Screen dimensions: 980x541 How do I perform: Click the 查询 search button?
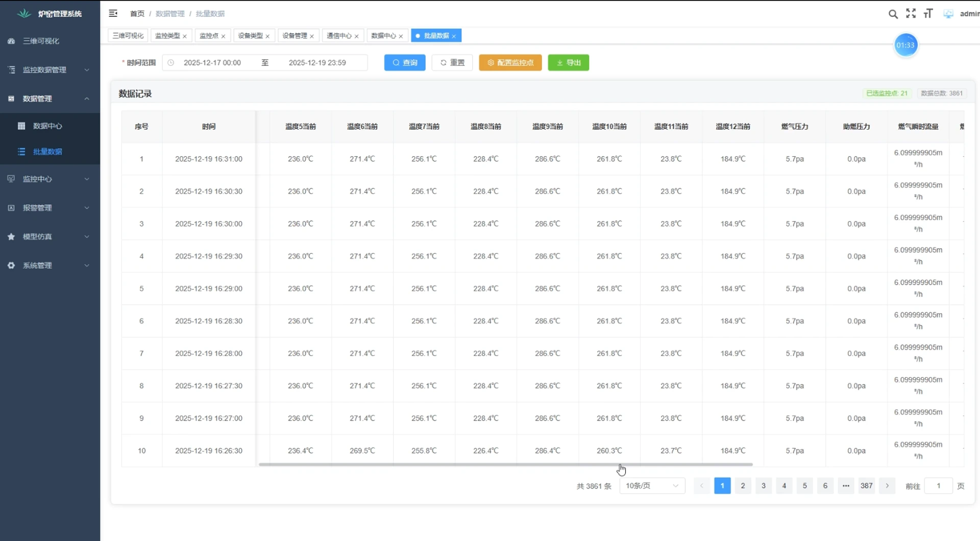pos(405,63)
